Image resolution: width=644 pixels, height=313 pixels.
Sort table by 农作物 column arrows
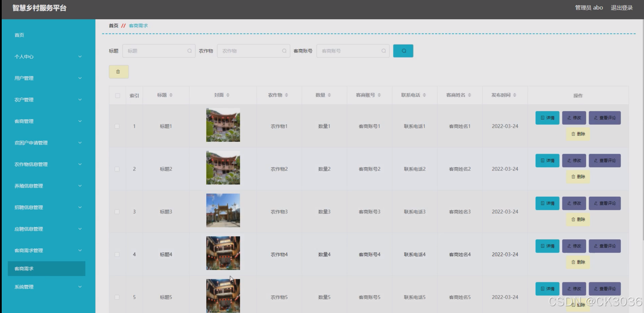(x=286, y=95)
